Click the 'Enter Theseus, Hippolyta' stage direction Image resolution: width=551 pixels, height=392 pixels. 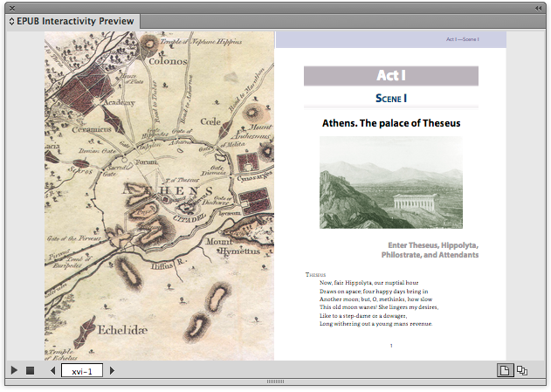pyautogui.click(x=432, y=250)
